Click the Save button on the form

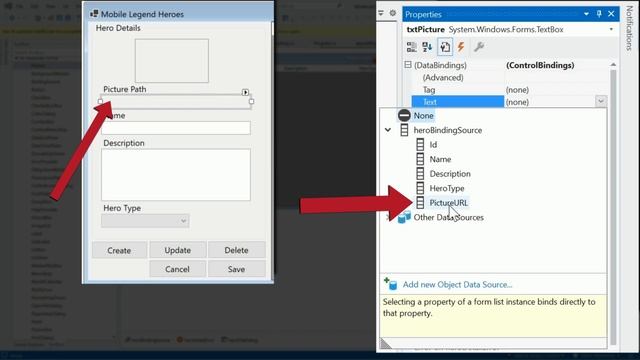(236, 269)
